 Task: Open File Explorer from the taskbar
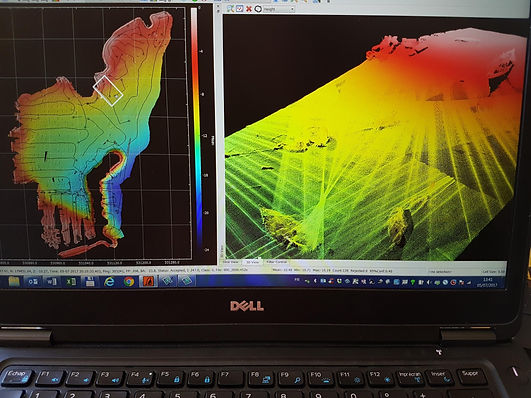tap(14, 281)
